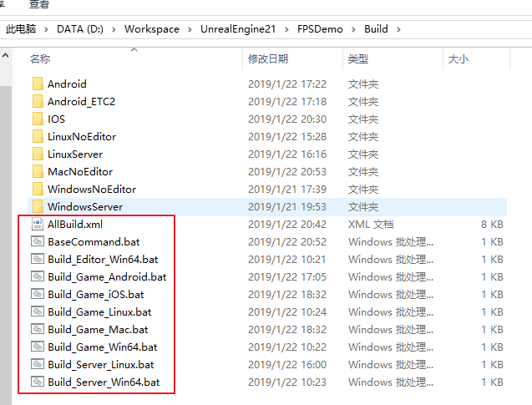
Task: Expand the chevron after Build
Action: point(398,29)
